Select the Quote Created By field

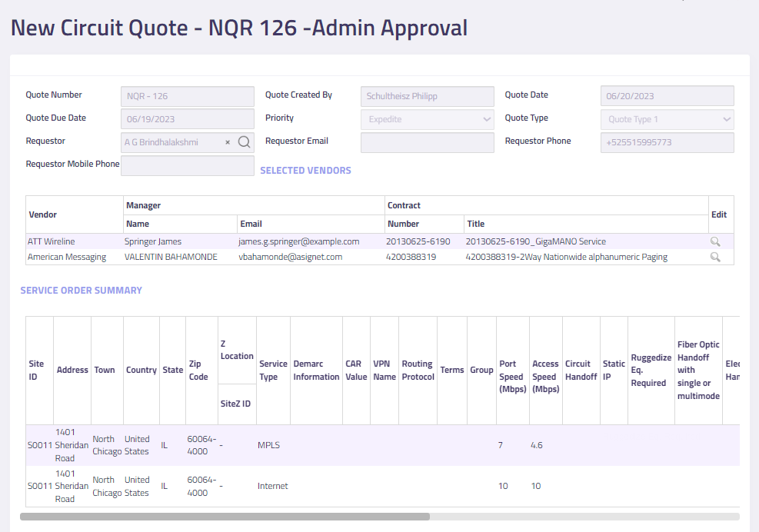(x=428, y=96)
